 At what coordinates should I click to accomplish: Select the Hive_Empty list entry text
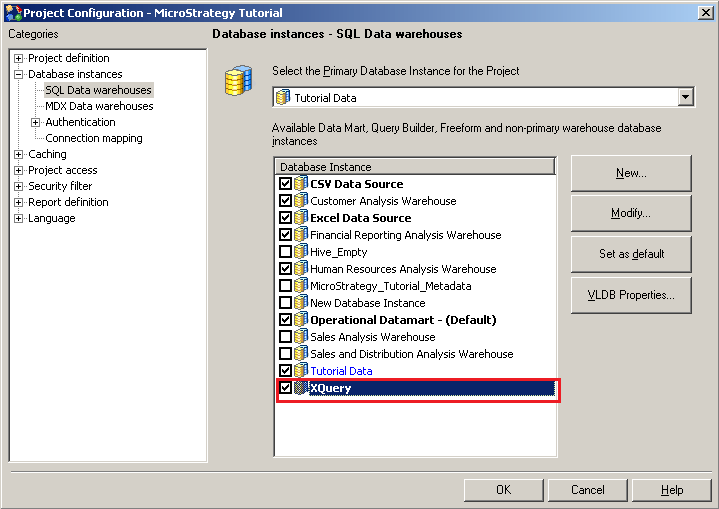[x=338, y=252]
